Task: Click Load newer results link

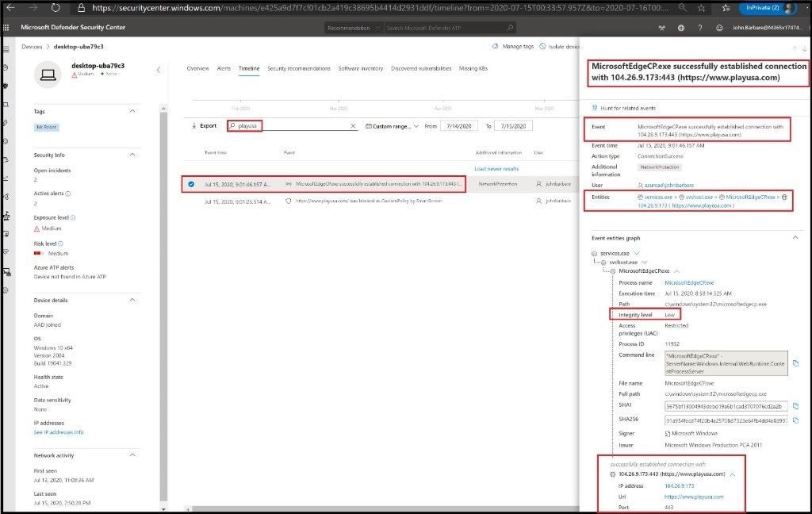Action: pos(496,169)
